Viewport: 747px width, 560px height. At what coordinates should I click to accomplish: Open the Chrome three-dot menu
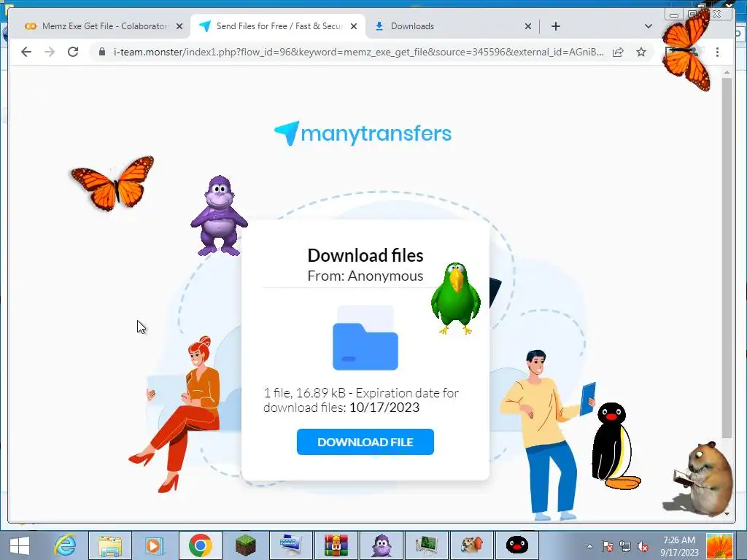pos(718,52)
